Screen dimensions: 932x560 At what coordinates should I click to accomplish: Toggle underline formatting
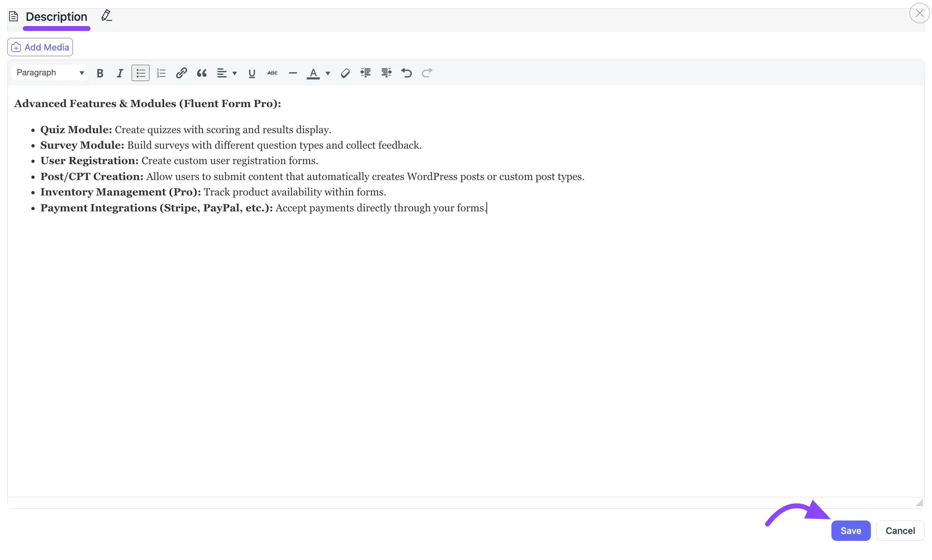point(252,73)
